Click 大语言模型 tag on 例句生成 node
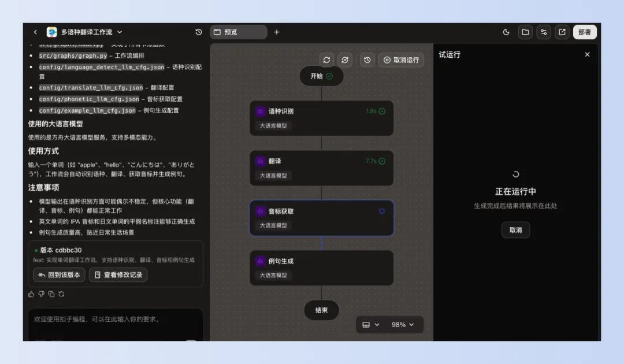Screen dimensions: 624x364 273,275
